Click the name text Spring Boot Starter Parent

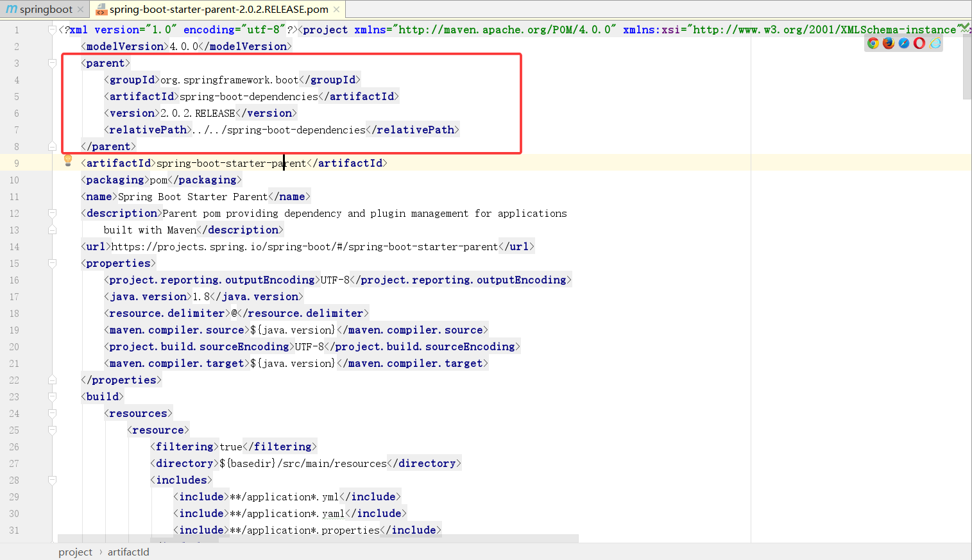point(192,196)
